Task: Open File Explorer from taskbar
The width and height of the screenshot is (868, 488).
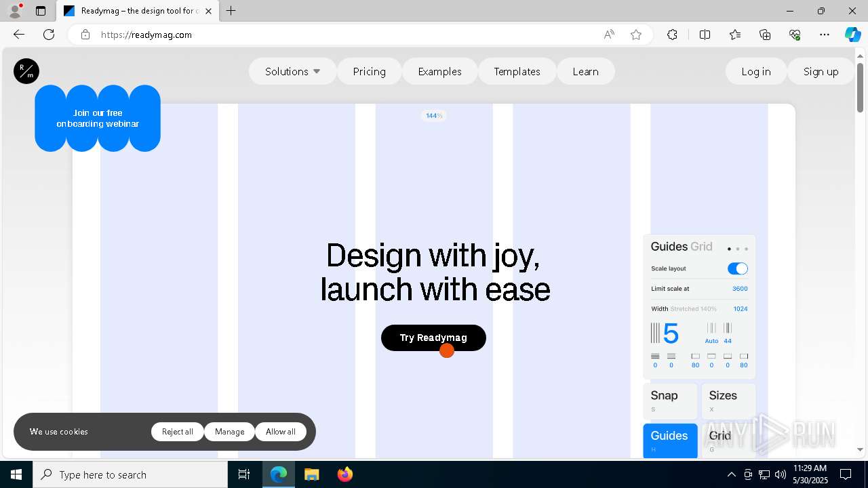Action: click(x=311, y=474)
